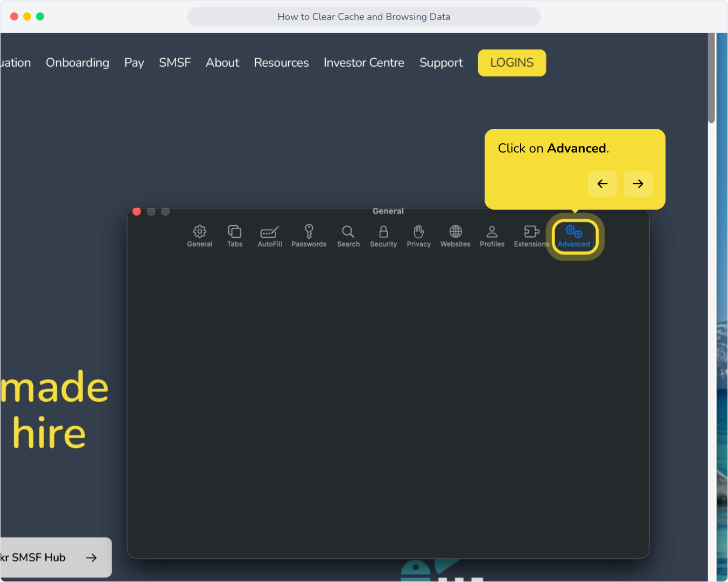Go to next tutorial step arrow
Viewport: 728px width, 582px height.
(x=638, y=184)
